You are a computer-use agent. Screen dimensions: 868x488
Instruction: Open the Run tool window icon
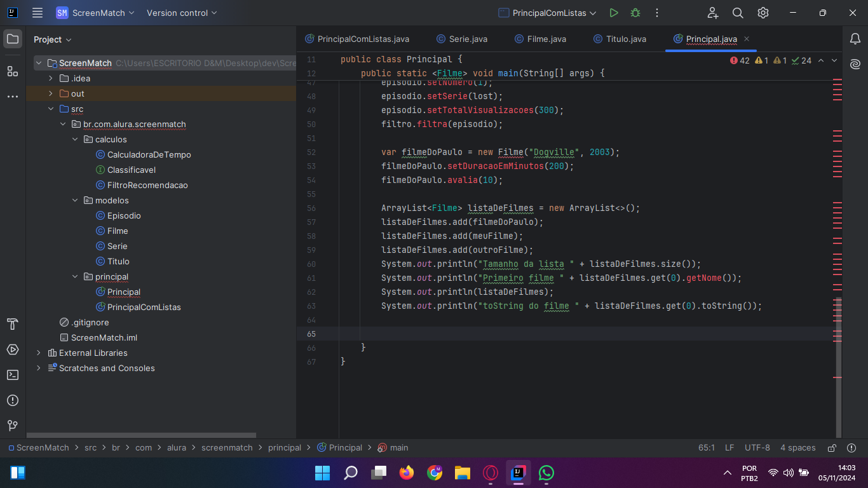point(13,349)
